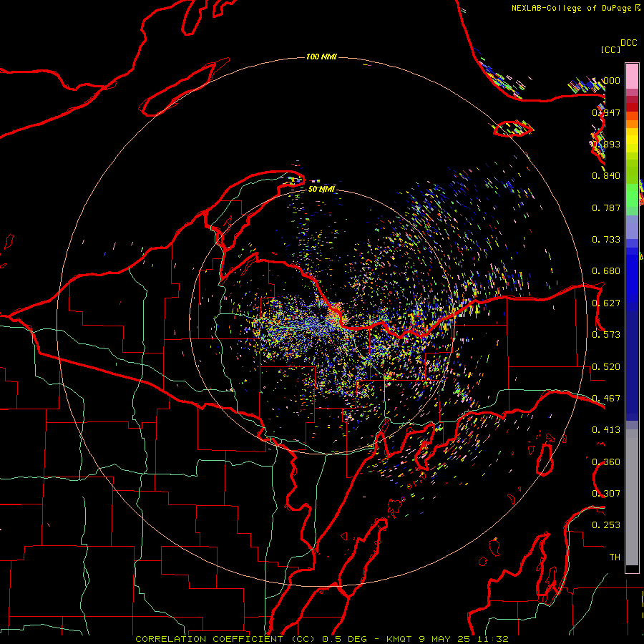Click the 0.840 value on color scale

[x=606, y=176]
